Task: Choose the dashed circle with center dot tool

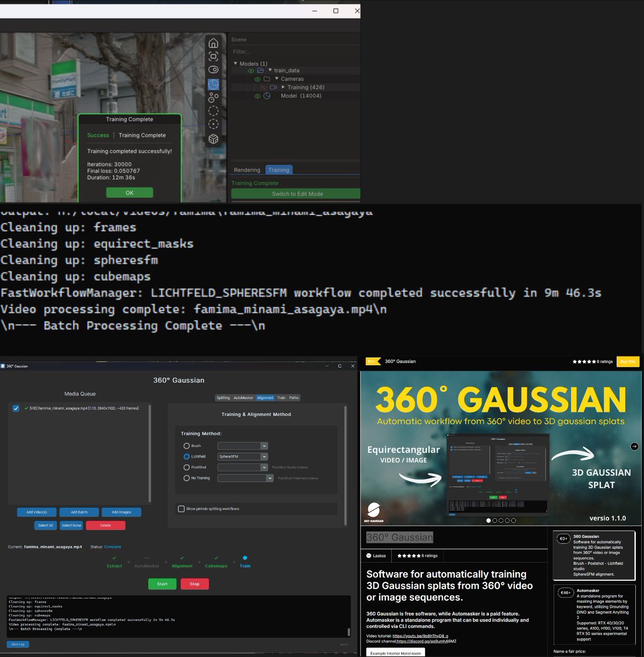Action: 213,124
